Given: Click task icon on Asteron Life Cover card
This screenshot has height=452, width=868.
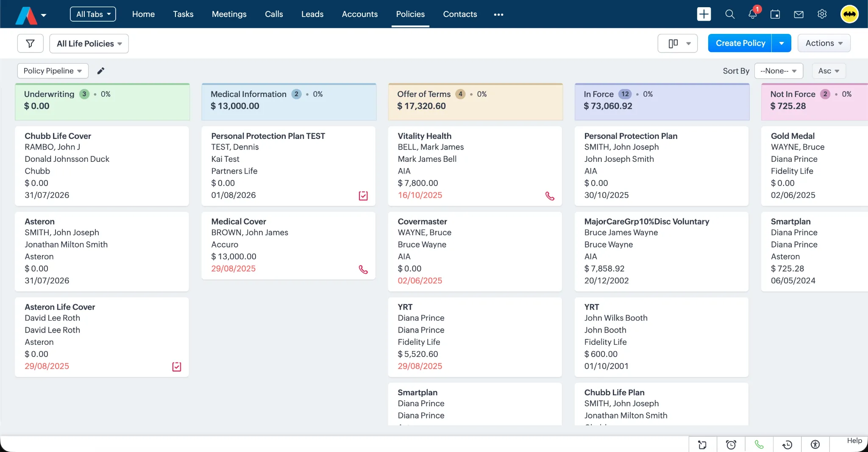Looking at the screenshot, I should (177, 367).
